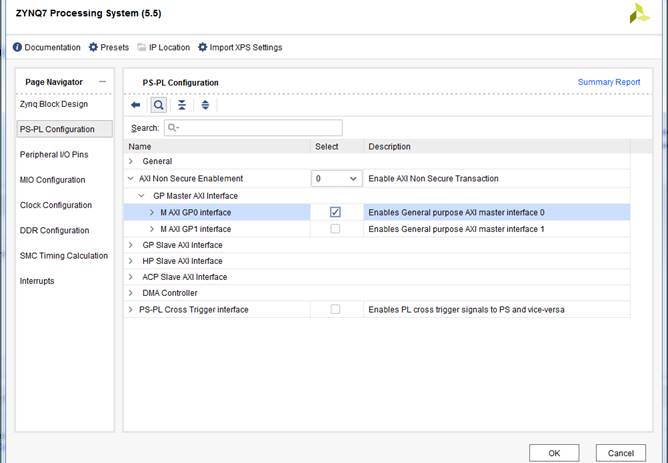Viewport: 668px width, 463px height.
Task: Enable the M AXI GP1 interface checkbox
Action: pos(335,229)
